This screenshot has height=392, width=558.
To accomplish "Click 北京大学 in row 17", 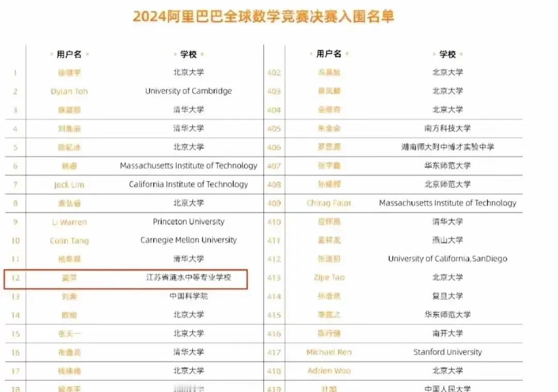I will 188,371.
